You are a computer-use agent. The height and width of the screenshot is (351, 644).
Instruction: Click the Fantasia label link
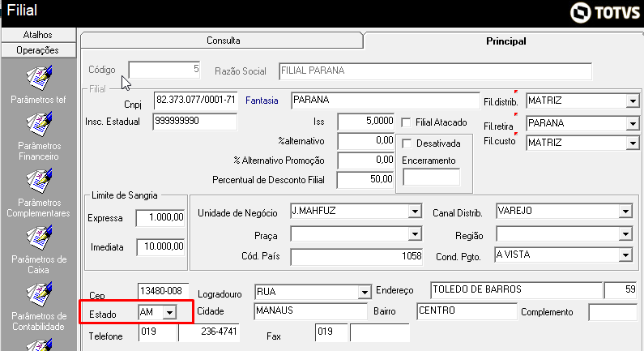click(x=262, y=101)
